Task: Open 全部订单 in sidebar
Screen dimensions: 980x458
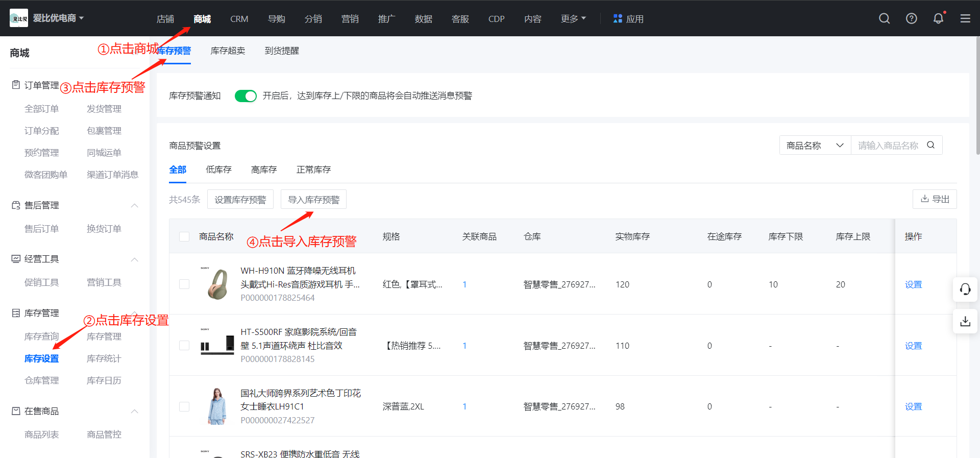Action: [42, 109]
